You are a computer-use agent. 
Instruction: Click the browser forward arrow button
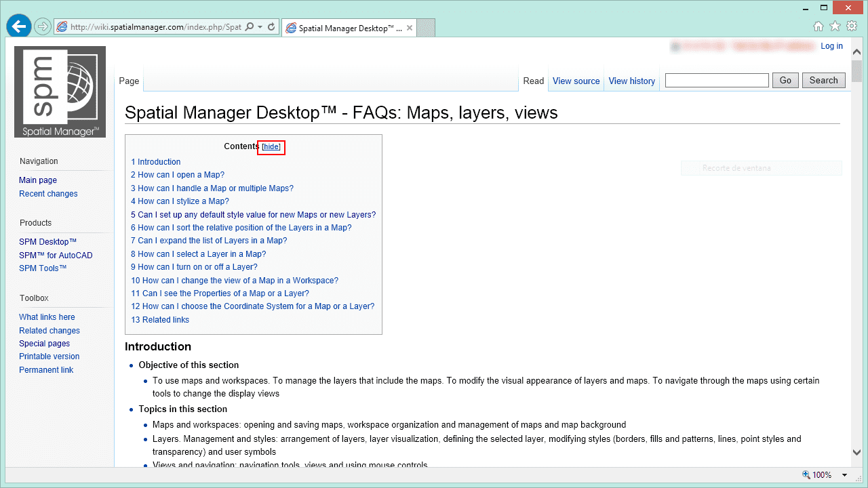43,27
